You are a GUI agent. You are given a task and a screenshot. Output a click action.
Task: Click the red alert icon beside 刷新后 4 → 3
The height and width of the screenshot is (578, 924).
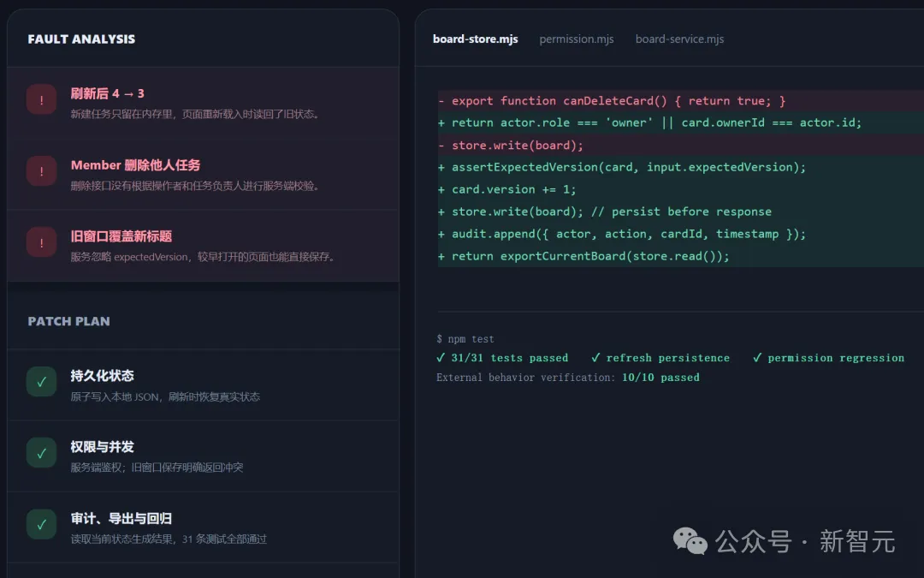[41, 99]
